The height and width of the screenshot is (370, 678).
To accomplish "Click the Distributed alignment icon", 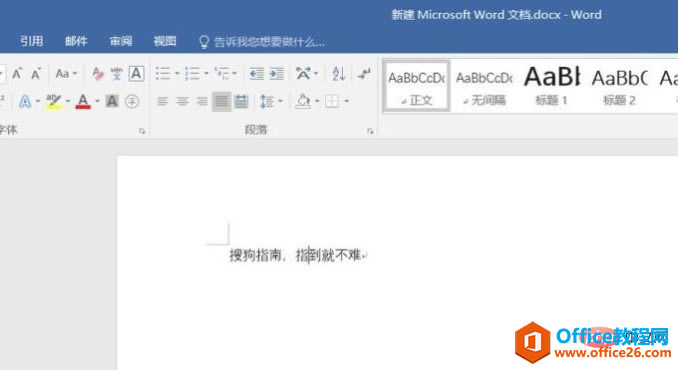I will tap(241, 102).
